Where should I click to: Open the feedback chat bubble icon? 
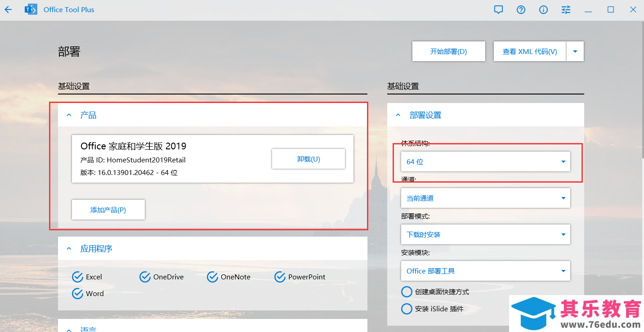pos(498,9)
